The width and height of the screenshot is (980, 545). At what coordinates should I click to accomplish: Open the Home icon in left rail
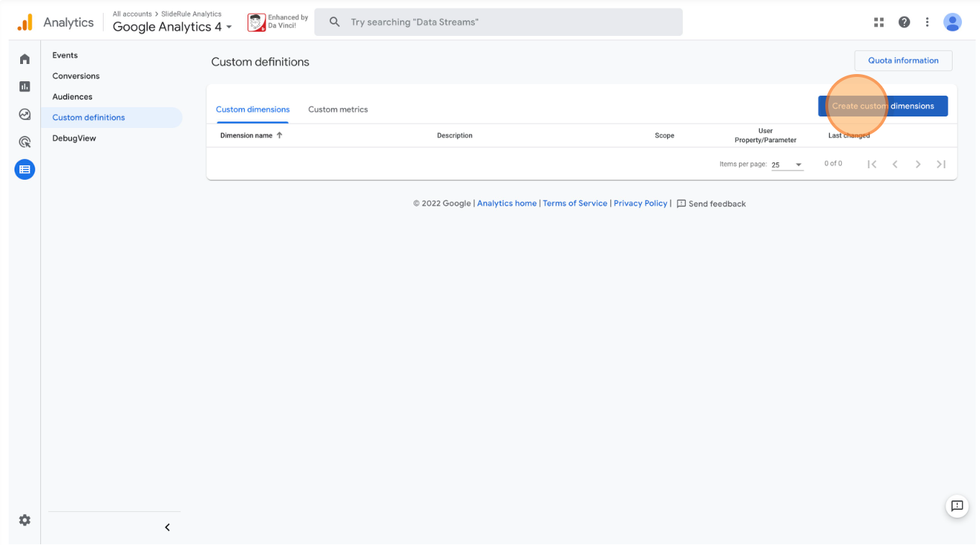coord(24,59)
